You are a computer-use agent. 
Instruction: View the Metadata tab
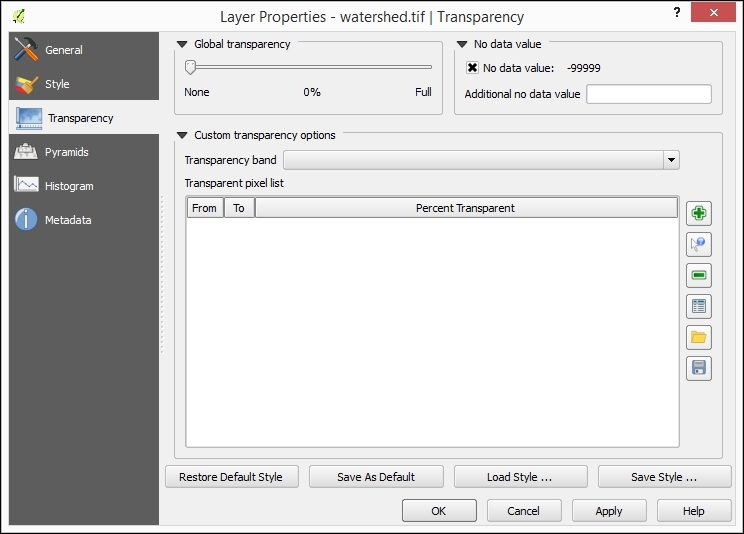pyautogui.click(x=84, y=220)
